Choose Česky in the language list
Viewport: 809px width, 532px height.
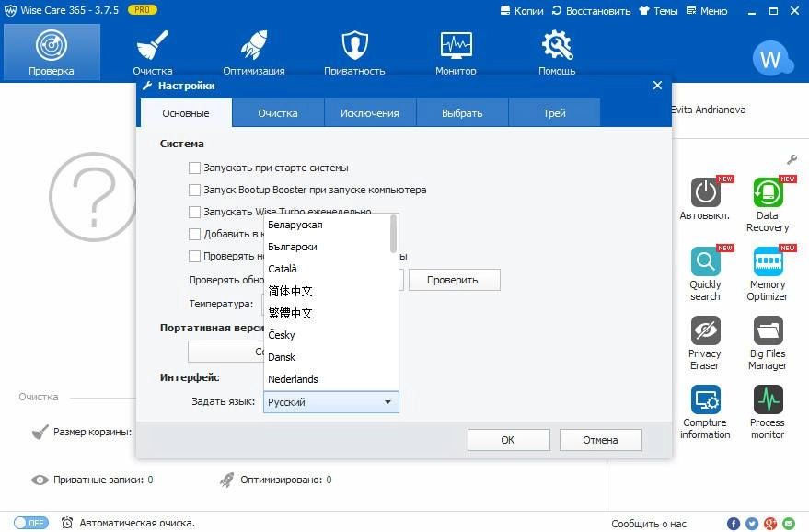327,335
